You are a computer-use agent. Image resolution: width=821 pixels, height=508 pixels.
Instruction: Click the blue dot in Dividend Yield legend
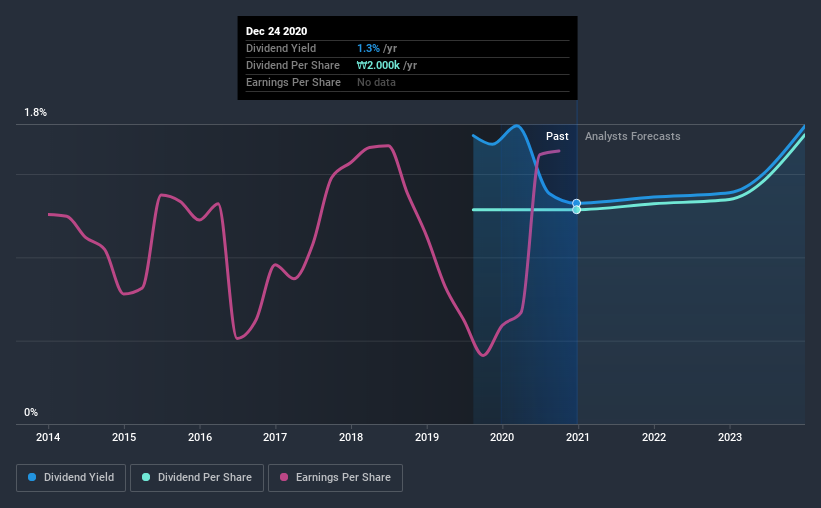tap(32, 477)
